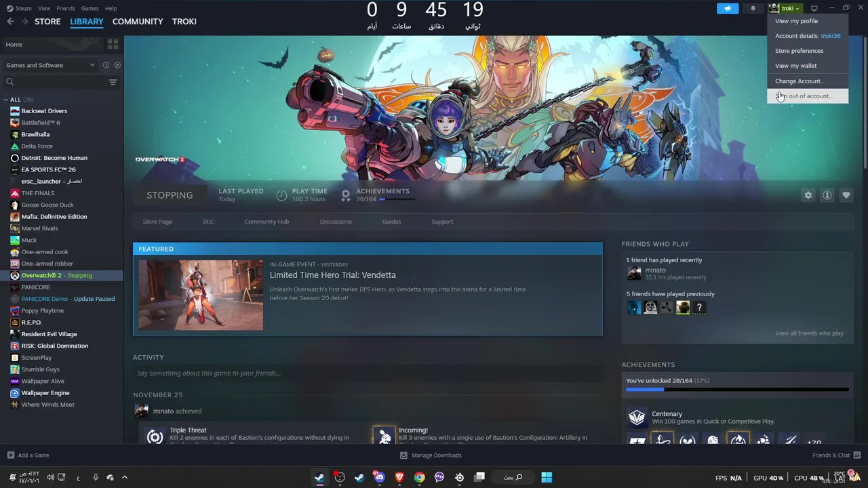Open Discord from the taskbar
The image size is (868, 488).
(379, 477)
